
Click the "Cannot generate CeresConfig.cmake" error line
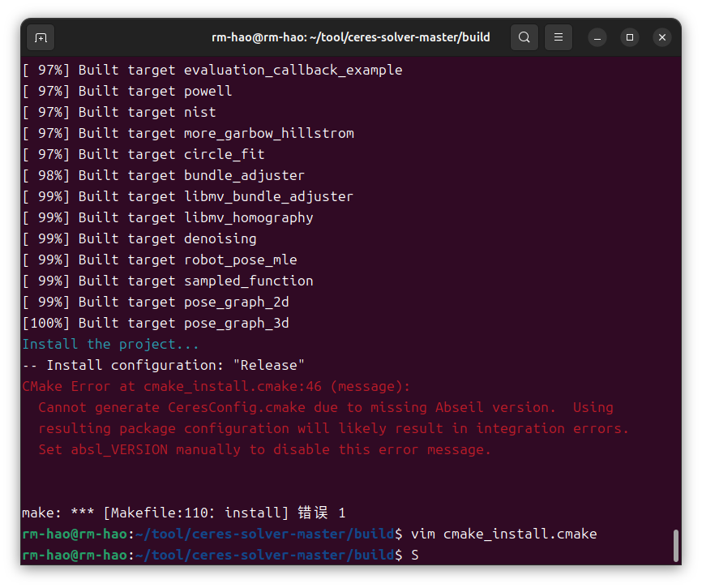[326, 407]
